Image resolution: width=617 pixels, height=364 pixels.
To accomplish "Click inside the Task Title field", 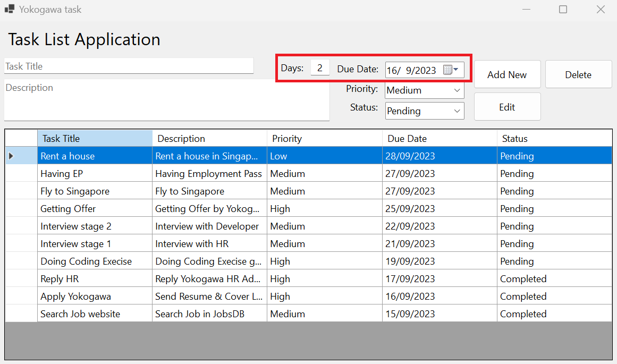I will pos(128,65).
